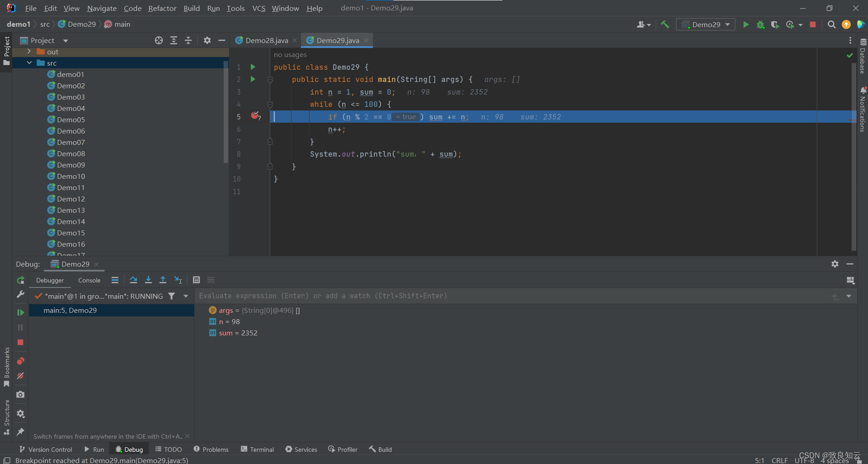Select the Debugger tab
This screenshot has height=464, width=868.
tap(50, 280)
